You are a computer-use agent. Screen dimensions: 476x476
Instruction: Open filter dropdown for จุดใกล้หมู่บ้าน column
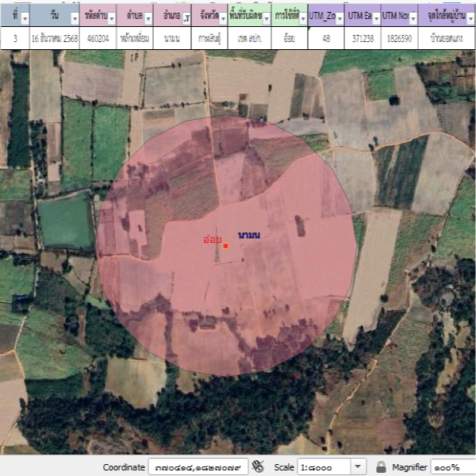click(470, 17)
